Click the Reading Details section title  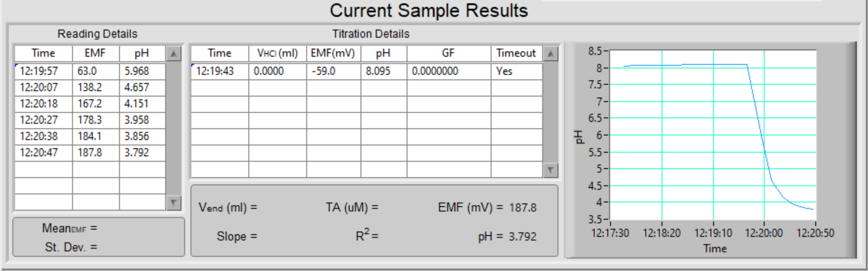click(x=98, y=34)
